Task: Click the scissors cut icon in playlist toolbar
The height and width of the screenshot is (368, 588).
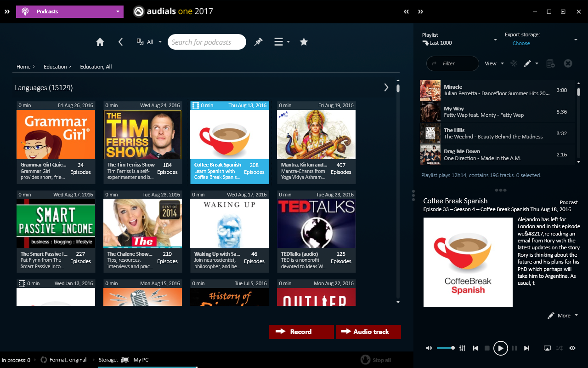Action: coord(514,63)
